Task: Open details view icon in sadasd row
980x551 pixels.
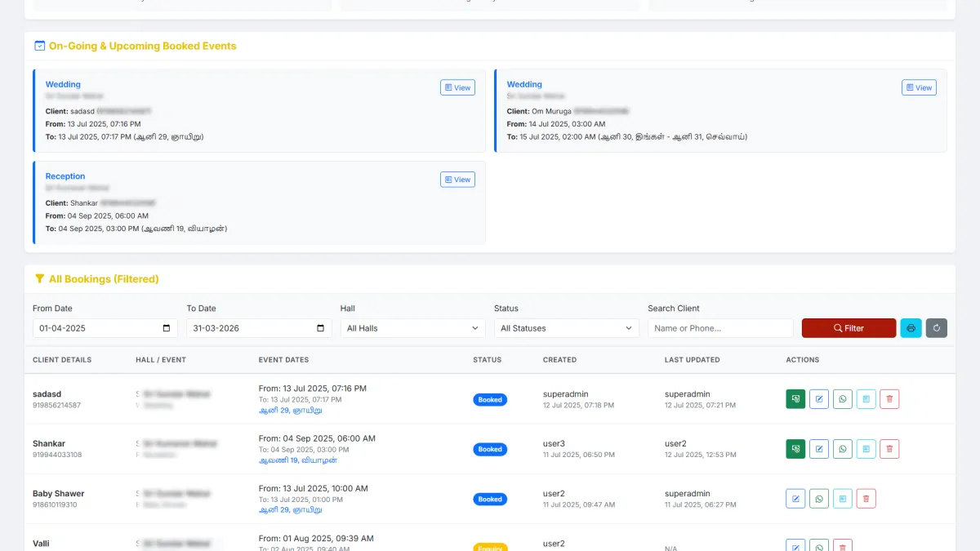Action: coord(866,399)
